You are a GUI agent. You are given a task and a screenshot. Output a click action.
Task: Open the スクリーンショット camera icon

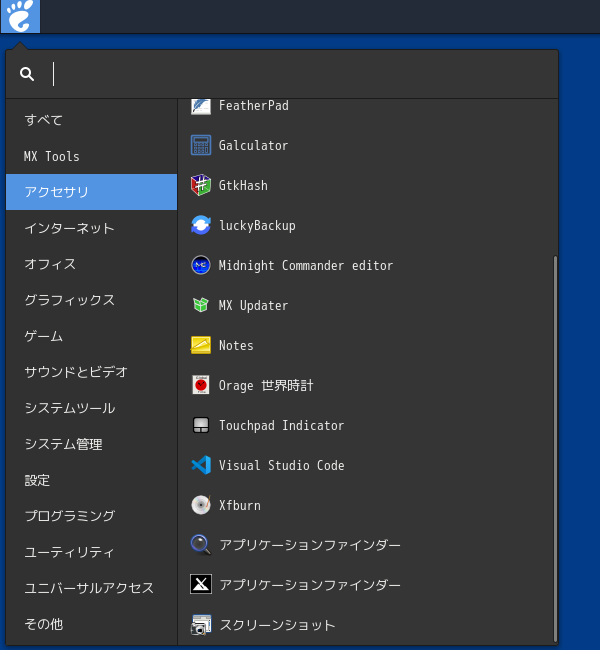201,625
